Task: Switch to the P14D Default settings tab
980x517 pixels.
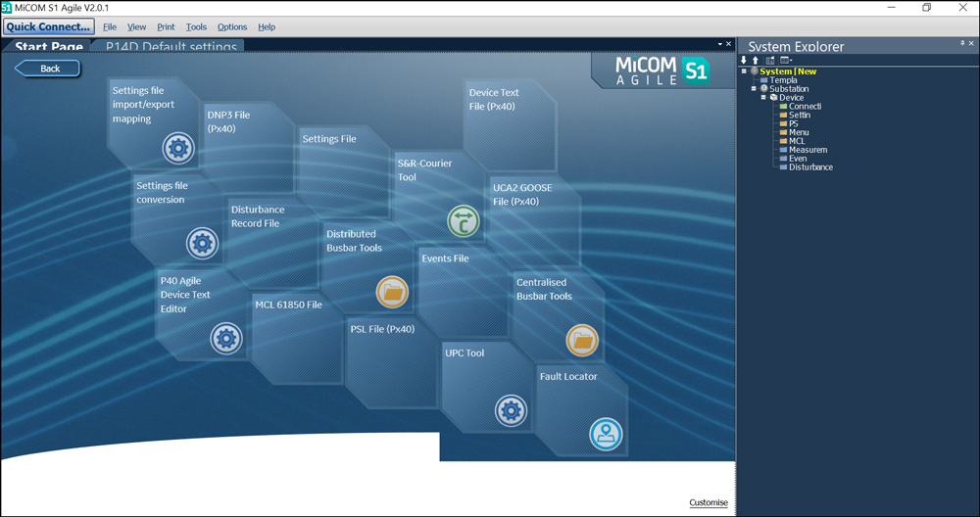Action: (x=170, y=46)
